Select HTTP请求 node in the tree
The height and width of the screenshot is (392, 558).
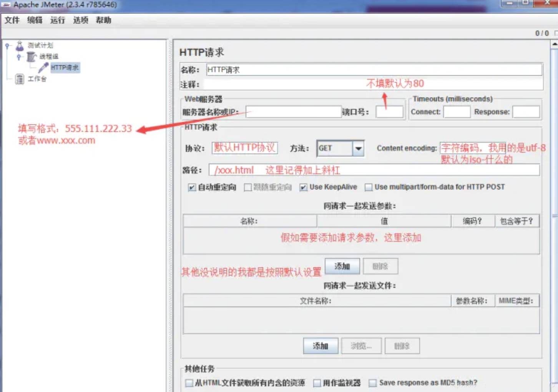tap(65, 68)
